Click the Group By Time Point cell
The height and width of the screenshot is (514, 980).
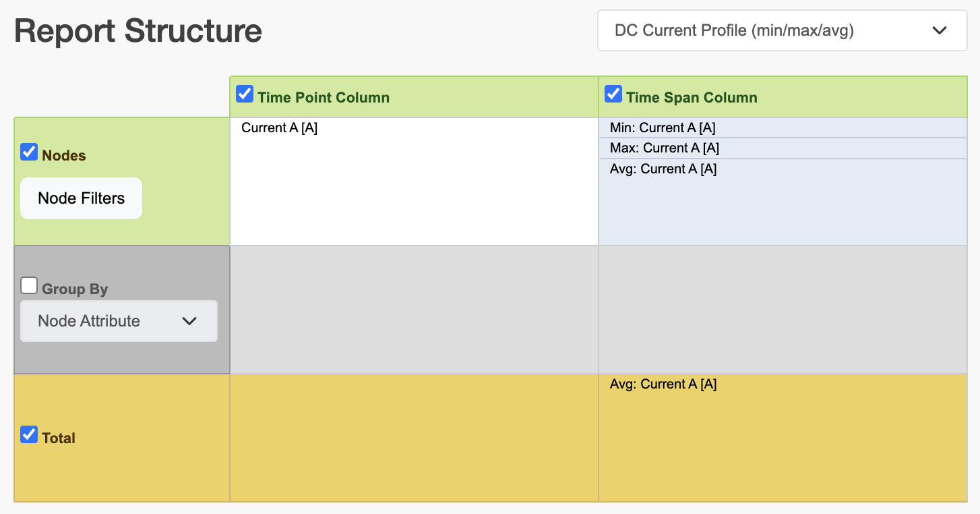pos(414,310)
